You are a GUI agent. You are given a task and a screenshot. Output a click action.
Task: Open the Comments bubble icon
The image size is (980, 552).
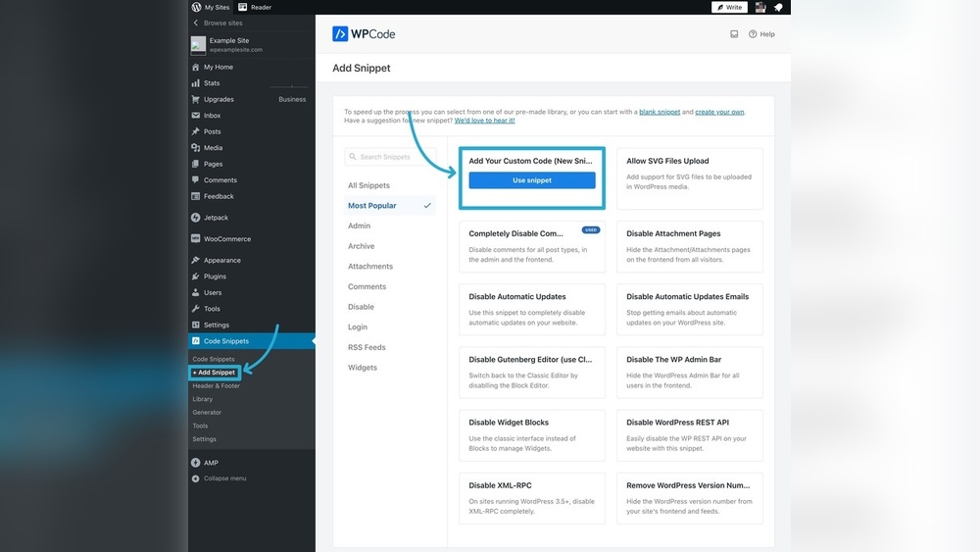(196, 180)
